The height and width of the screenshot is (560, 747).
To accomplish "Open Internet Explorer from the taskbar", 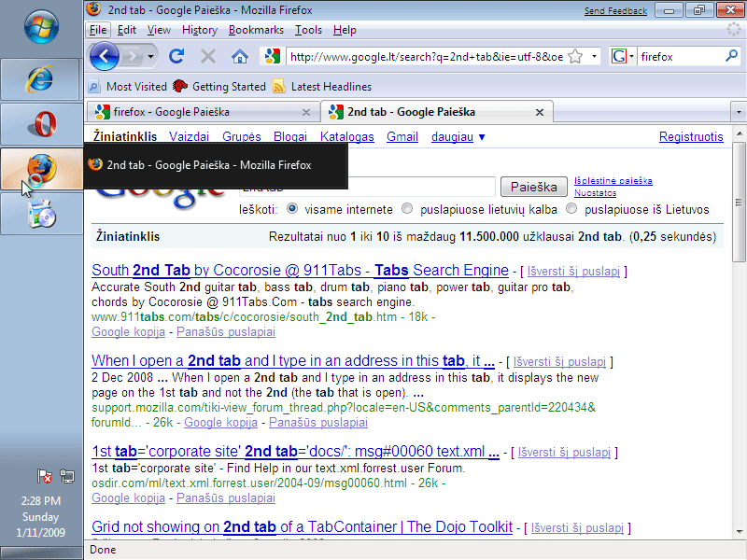I will click(x=40, y=79).
